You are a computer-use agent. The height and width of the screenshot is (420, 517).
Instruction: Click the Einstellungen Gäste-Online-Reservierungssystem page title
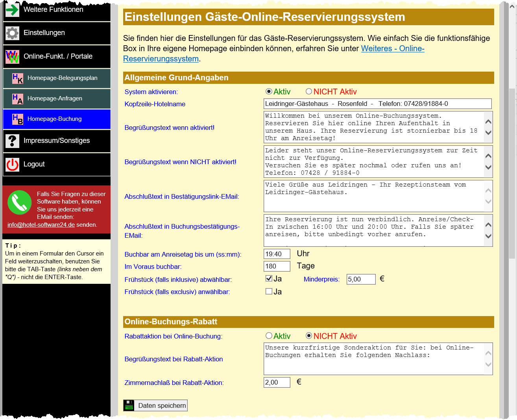click(x=265, y=17)
